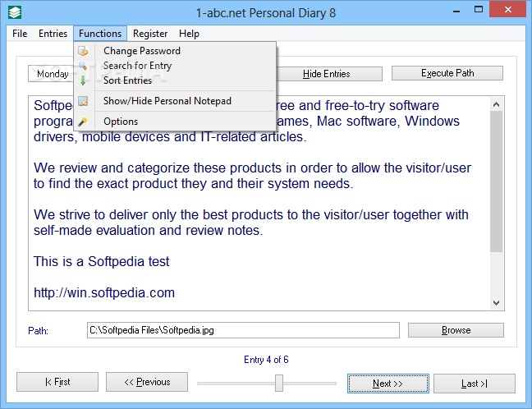Click the diary text scrollbar thumb

(x=496, y=182)
